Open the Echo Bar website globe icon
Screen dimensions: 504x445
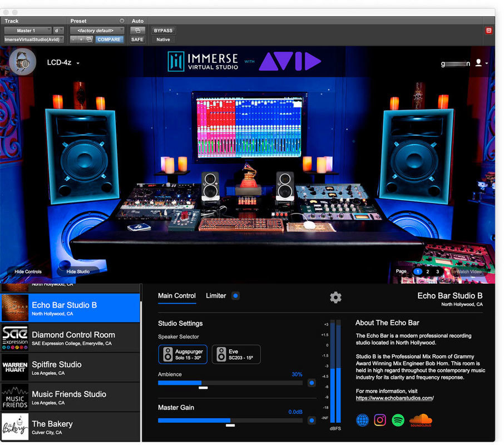pyautogui.click(x=362, y=420)
